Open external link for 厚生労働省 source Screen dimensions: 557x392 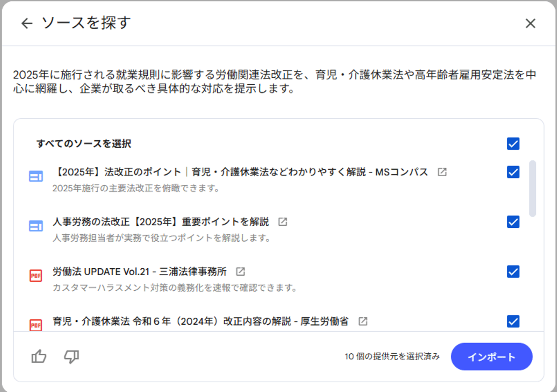363,321
